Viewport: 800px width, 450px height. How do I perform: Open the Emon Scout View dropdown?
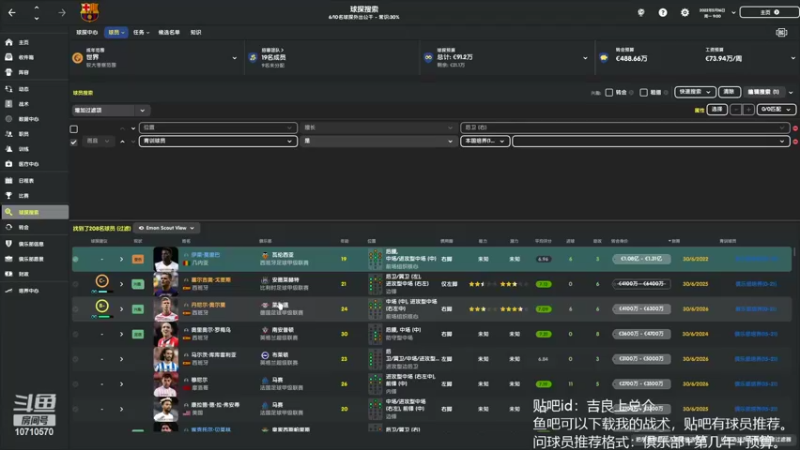(166, 228)
